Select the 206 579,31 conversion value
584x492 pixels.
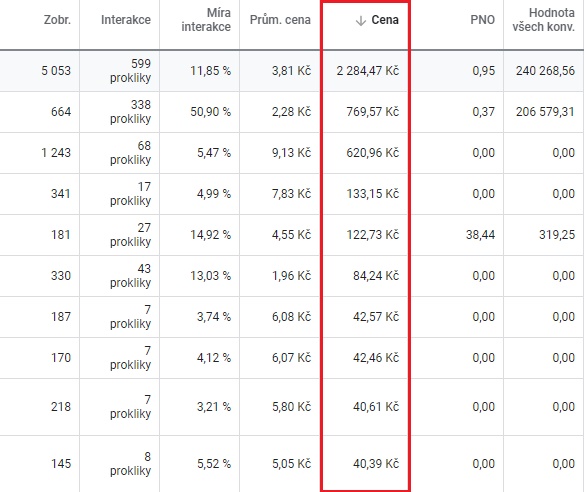click(x=545, y=112)
